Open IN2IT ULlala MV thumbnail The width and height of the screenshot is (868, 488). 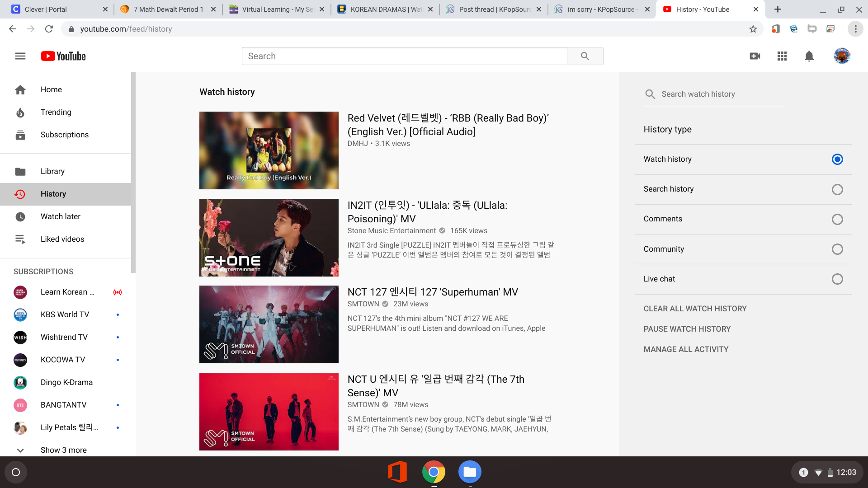pos(269,238)
